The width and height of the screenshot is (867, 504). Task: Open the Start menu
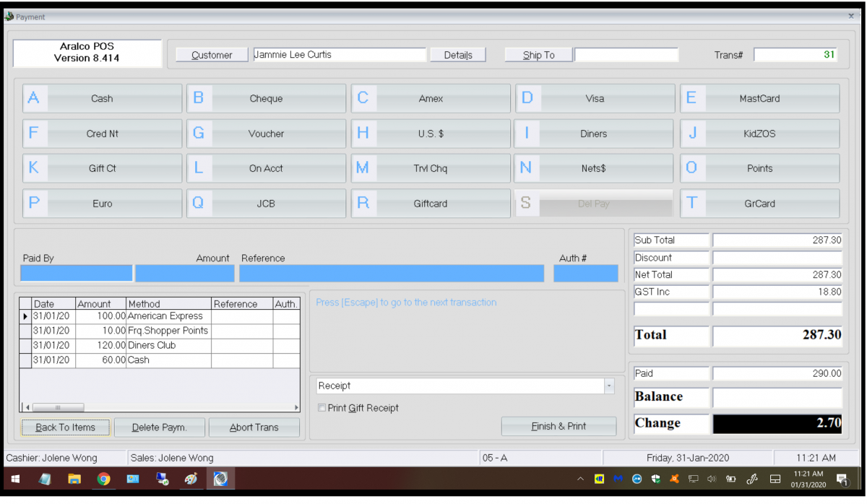click(15, 478)
